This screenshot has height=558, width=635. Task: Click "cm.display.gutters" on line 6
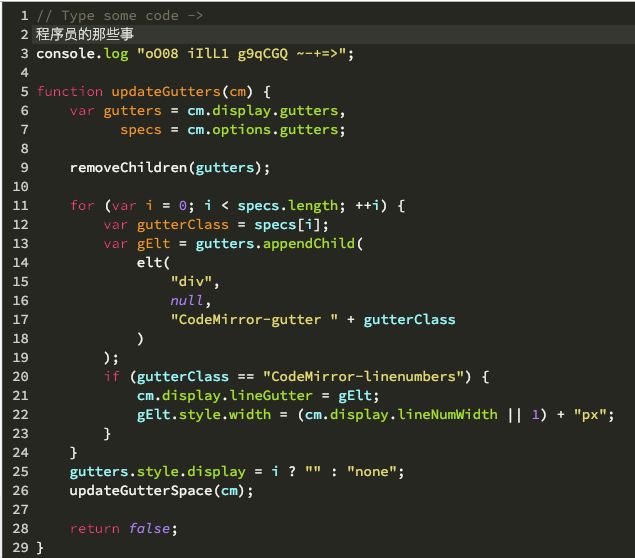click(262, 111)
